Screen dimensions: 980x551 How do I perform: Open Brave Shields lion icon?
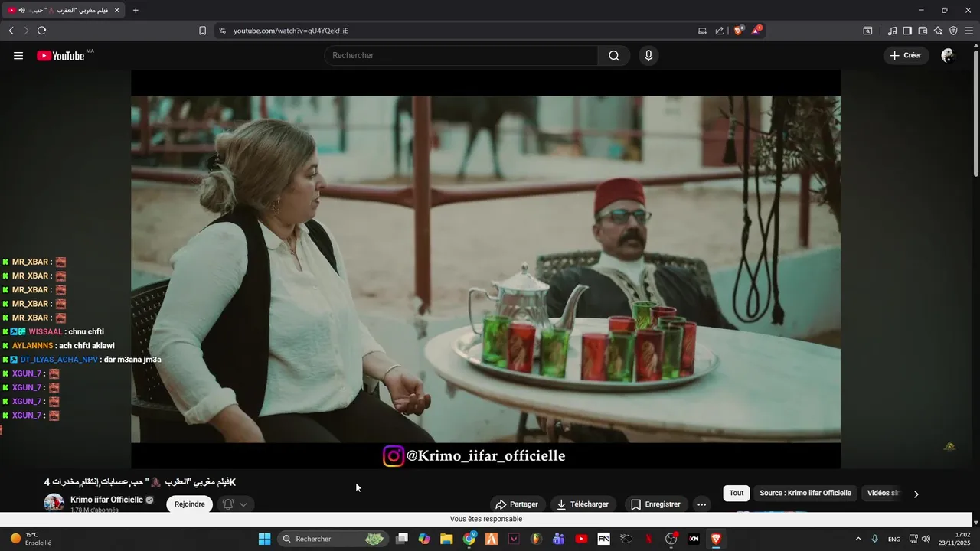pos(739,31)
